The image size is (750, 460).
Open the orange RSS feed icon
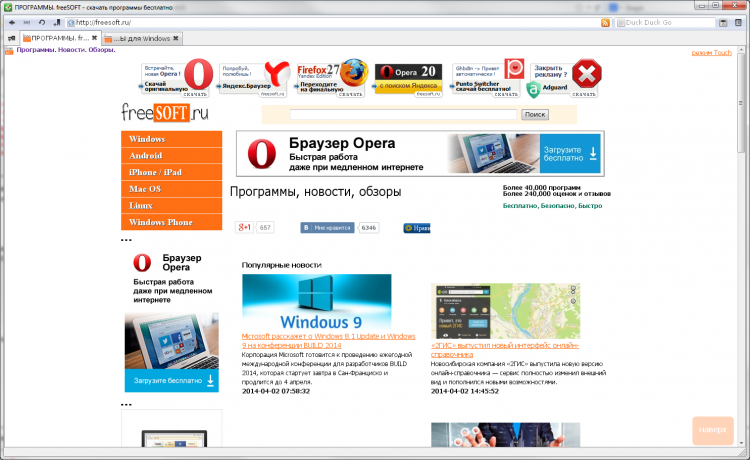[x=606, y=22]
